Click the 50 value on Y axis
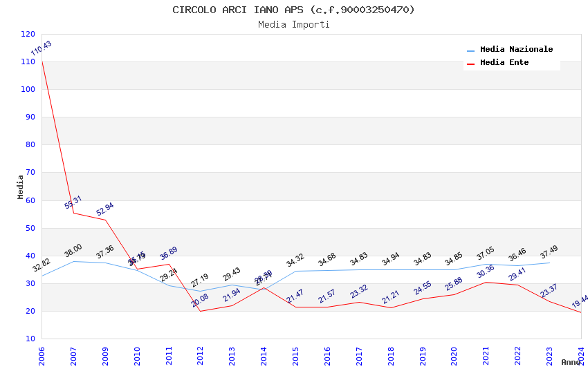The image size is (588, 380). 30,228
